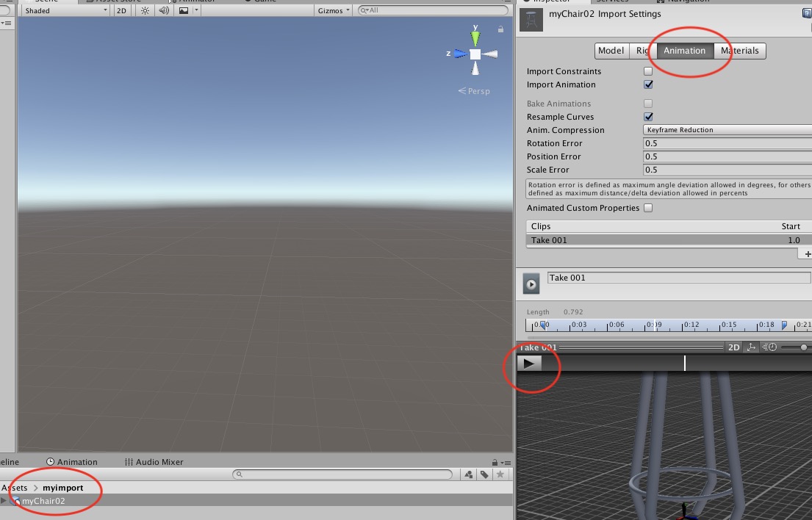Switch to the Audio Mixer tab
Image resolution: width=812 pixels, height=520 pixels.
click(x=154, y=462)
